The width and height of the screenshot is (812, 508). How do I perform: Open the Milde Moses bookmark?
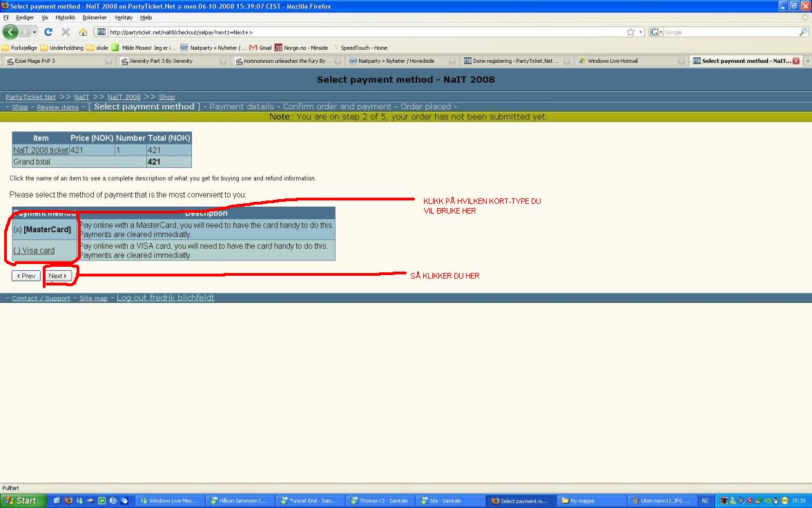(144, 48)
